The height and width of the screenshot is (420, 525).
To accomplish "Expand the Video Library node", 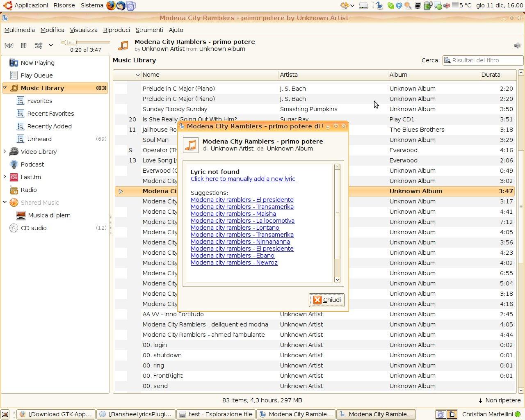I will click(5, 151).
